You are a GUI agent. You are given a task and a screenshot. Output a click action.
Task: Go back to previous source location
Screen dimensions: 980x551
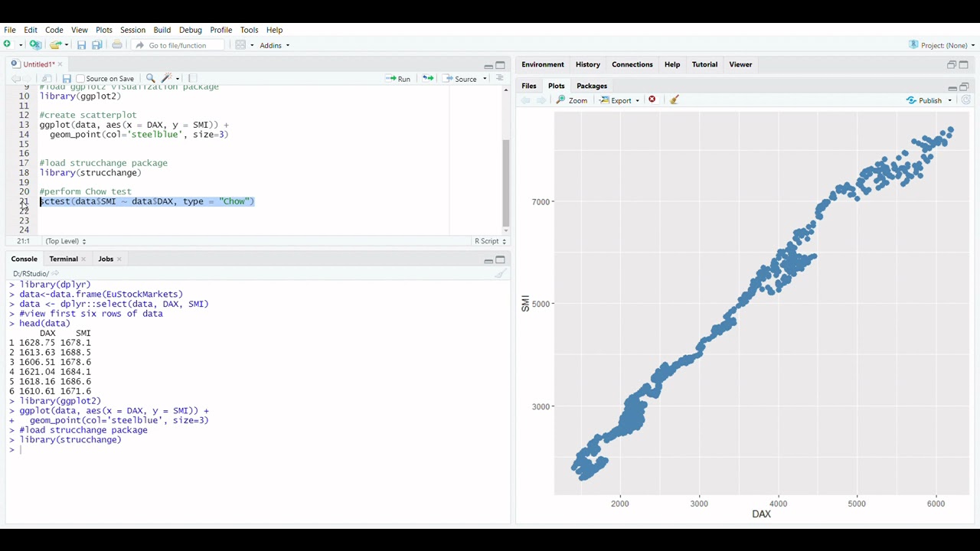coord(15,79)
